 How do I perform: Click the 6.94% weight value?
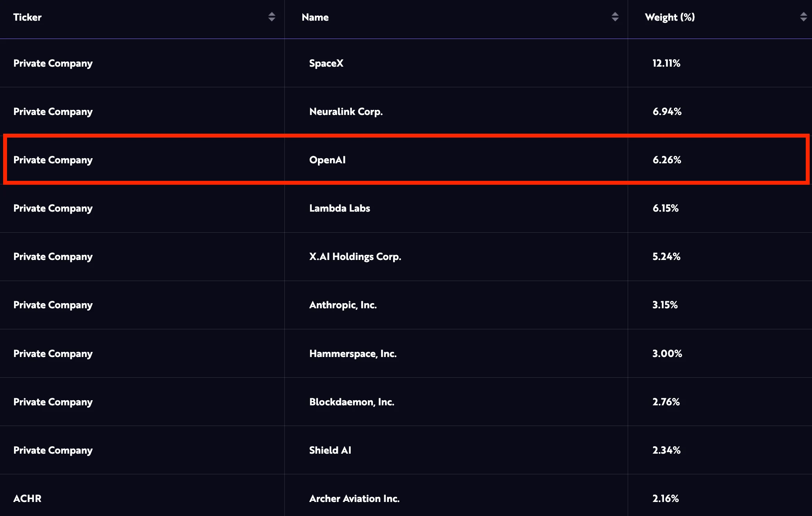pos(667,111)
